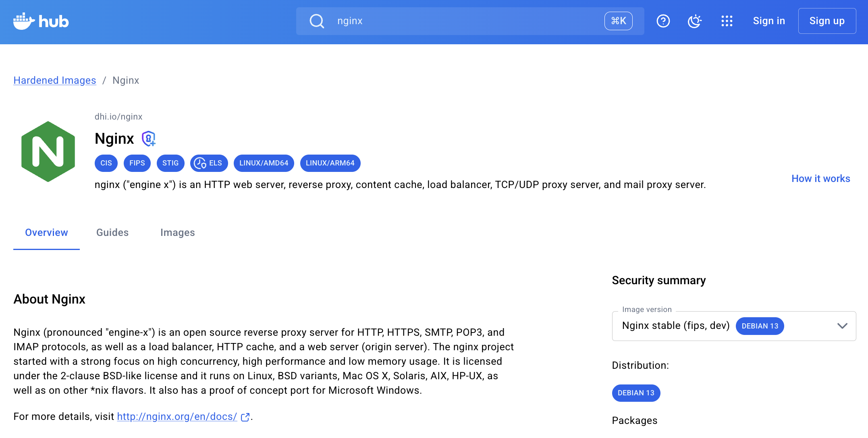Click the hardened image shield badge

[x=149, y=138]
